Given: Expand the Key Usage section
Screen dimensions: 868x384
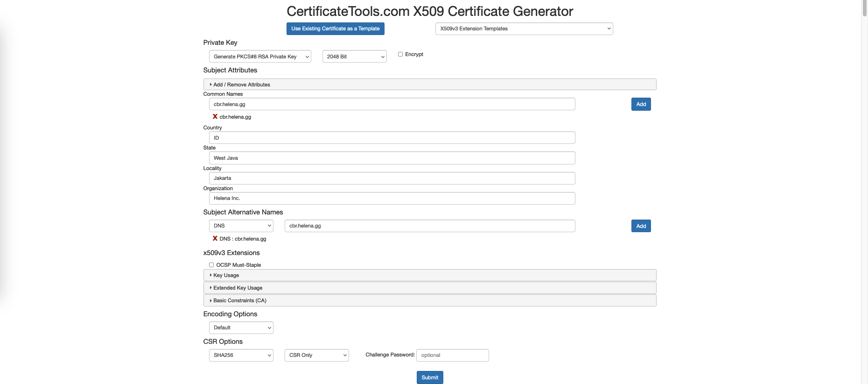Looking at the screenshot, I should click(226, 275).
